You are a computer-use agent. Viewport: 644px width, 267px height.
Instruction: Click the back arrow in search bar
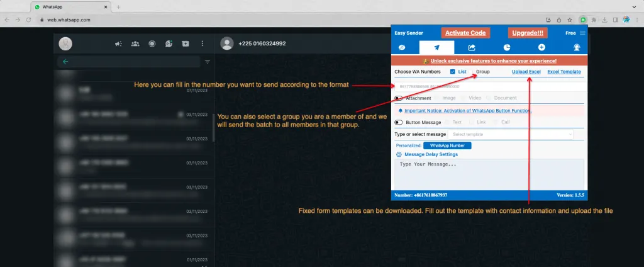65,62
